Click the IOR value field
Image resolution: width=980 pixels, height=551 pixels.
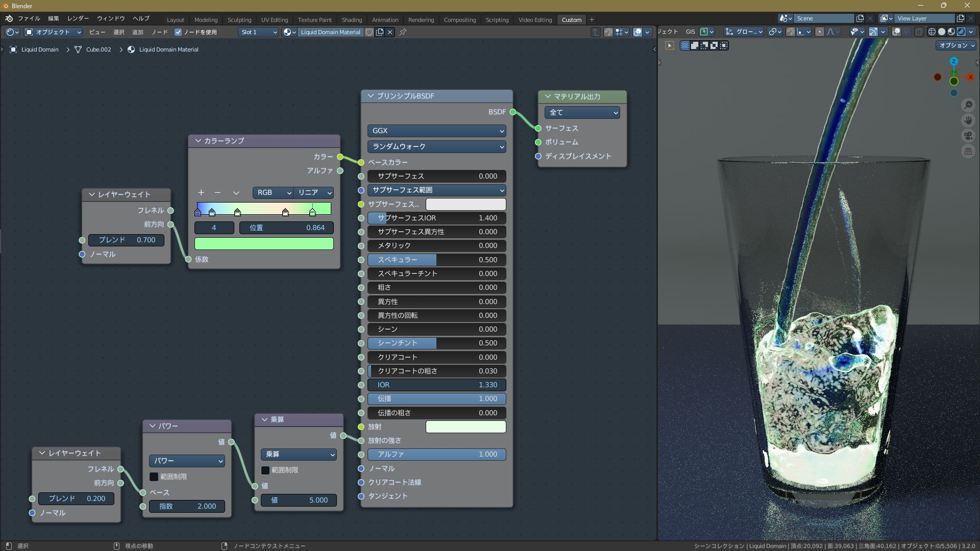tap(436, 385)
